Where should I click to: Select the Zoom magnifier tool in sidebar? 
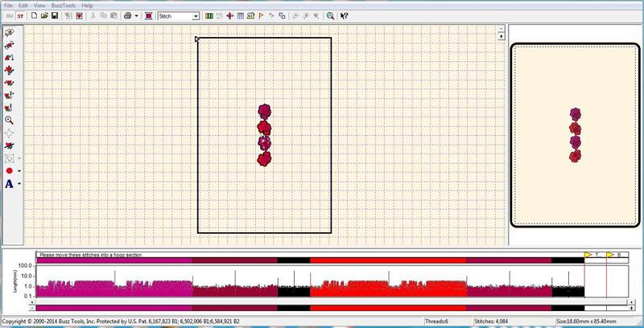tap(9, 121)
